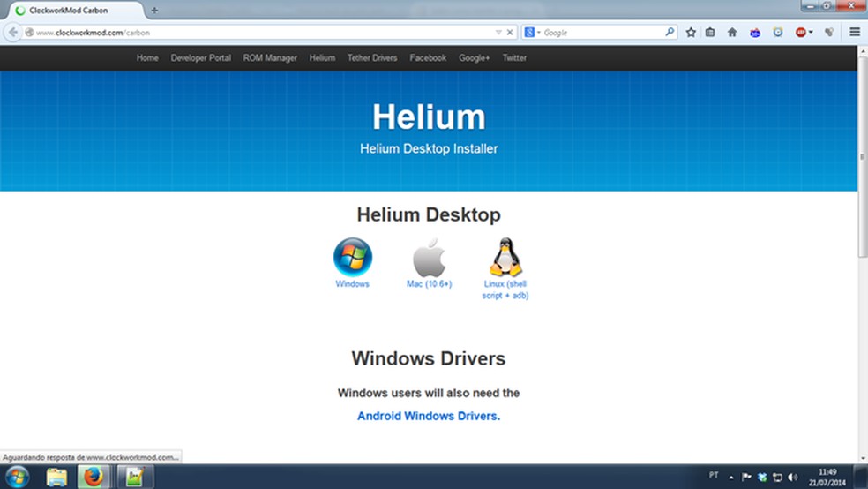
Task: Click the browser back arrow button
Action: pos(12,32)
